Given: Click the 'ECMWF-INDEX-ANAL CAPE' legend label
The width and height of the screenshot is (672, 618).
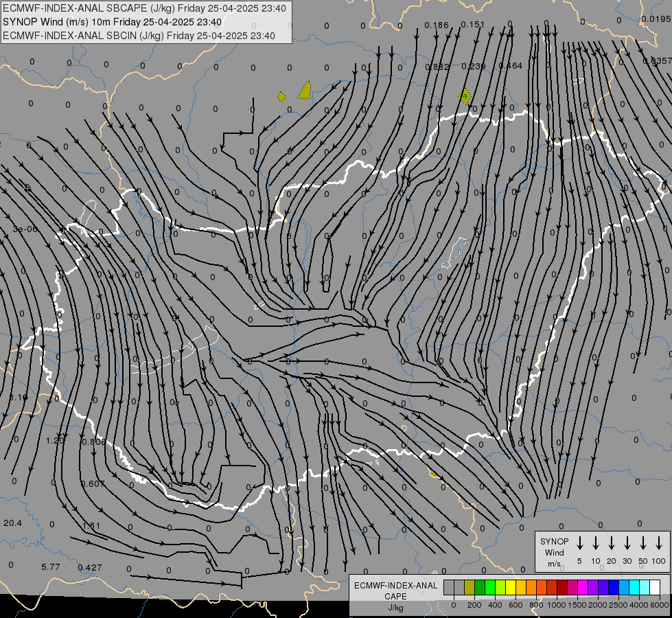Looking at the screenshot, I should (395, 591).
